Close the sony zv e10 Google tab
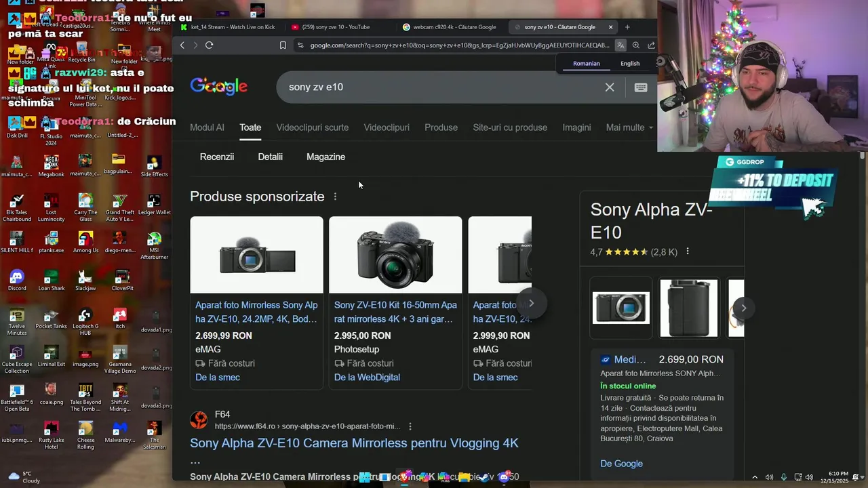The image size is (868, 488). [x=610, y=27]
